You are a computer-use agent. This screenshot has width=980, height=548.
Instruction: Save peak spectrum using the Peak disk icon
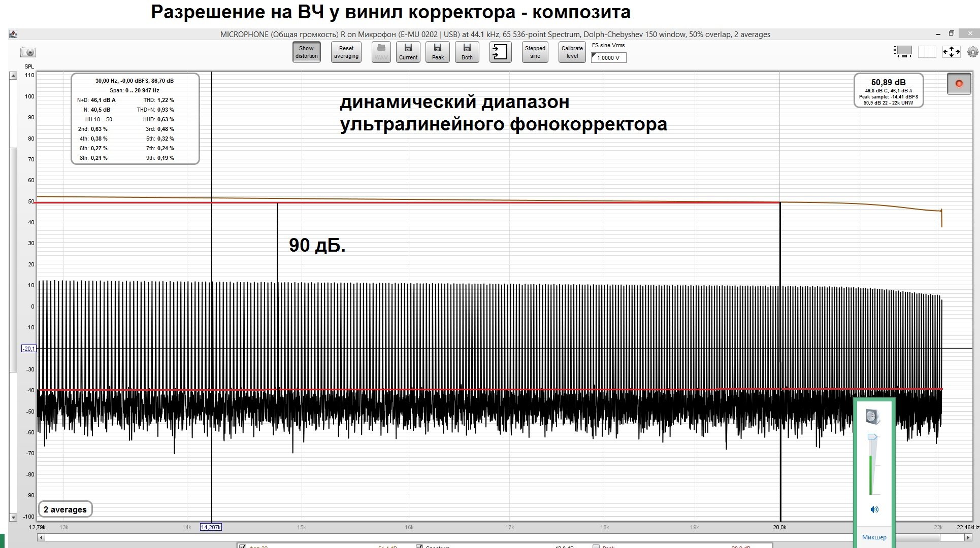click(x=437, y=51)
